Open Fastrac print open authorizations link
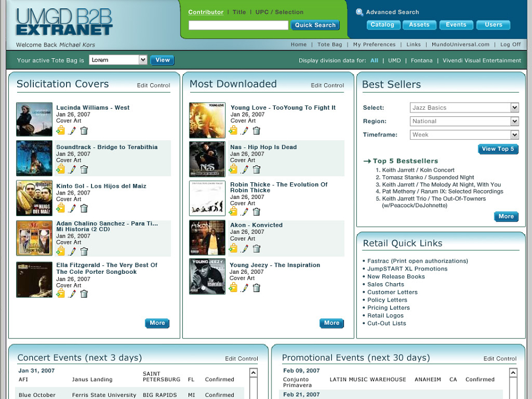Viewport: 532px width, 399px height. pos(418,261)
